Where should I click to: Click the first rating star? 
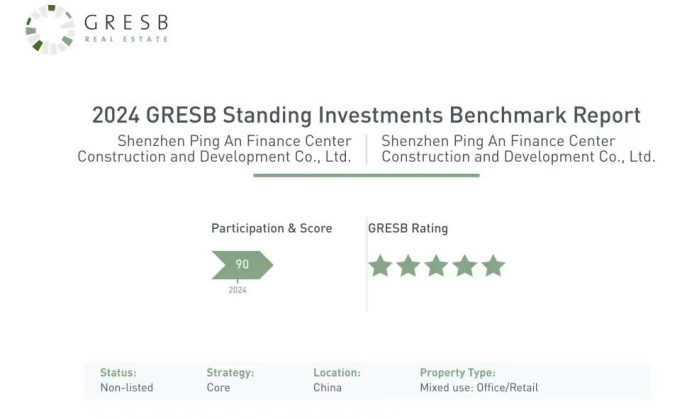tap(380, 265)
